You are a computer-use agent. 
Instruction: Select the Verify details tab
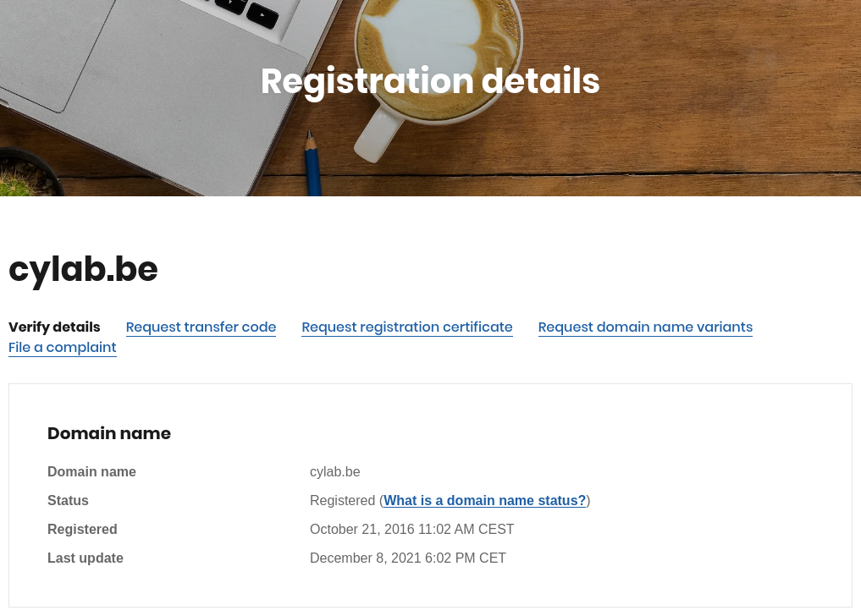[x=54, y=327]
